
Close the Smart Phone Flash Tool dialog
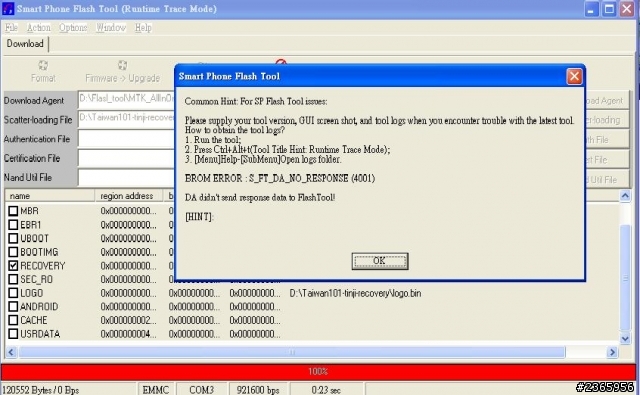click(x=574, y=76)
